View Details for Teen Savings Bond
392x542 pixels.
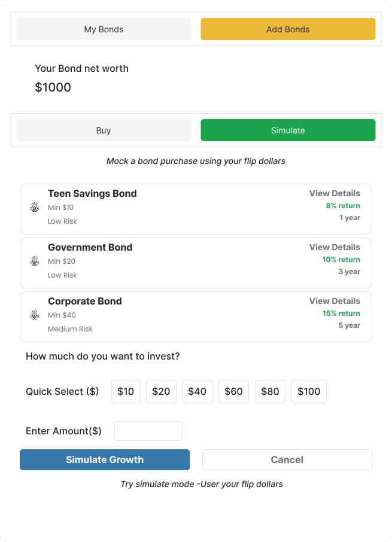(x=335, y=193)
